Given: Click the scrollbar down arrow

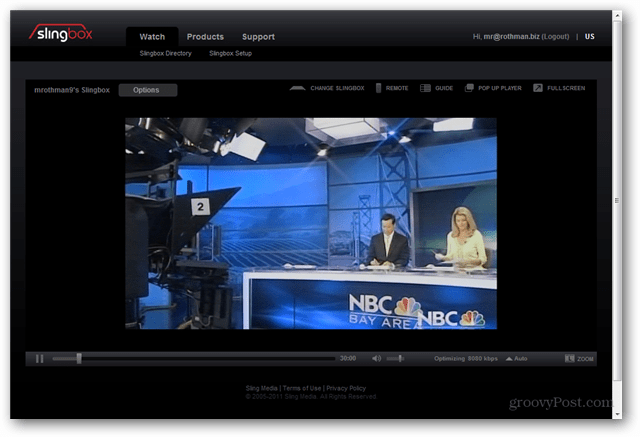Looking at the screenshot, I should point(617,414).
